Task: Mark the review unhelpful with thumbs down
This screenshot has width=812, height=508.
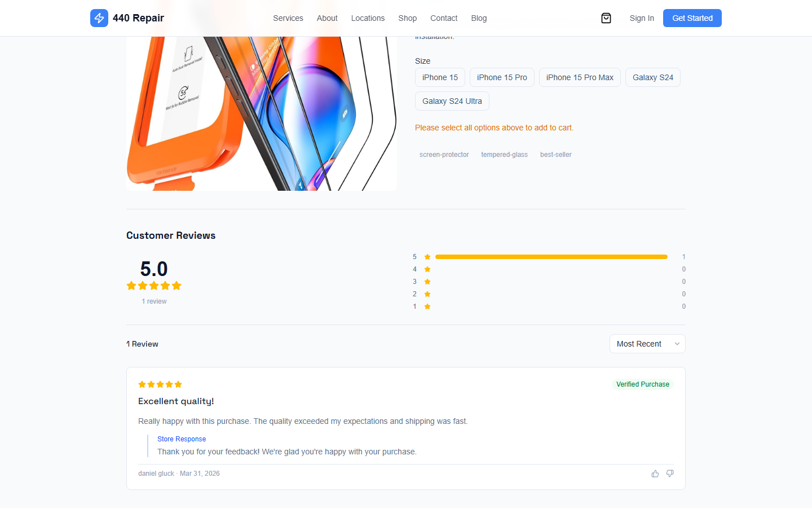Action: (x=670, y=474)
